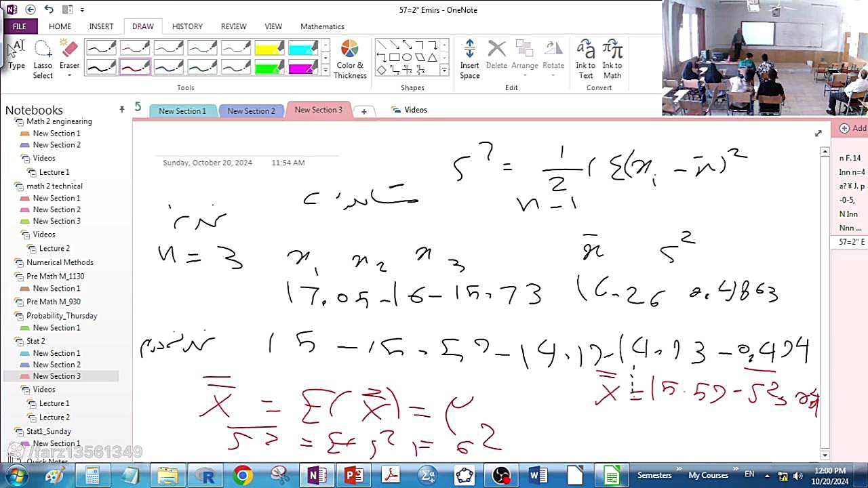
Task: Open Pre Math M_930 notebook
Action: (53, 302)
